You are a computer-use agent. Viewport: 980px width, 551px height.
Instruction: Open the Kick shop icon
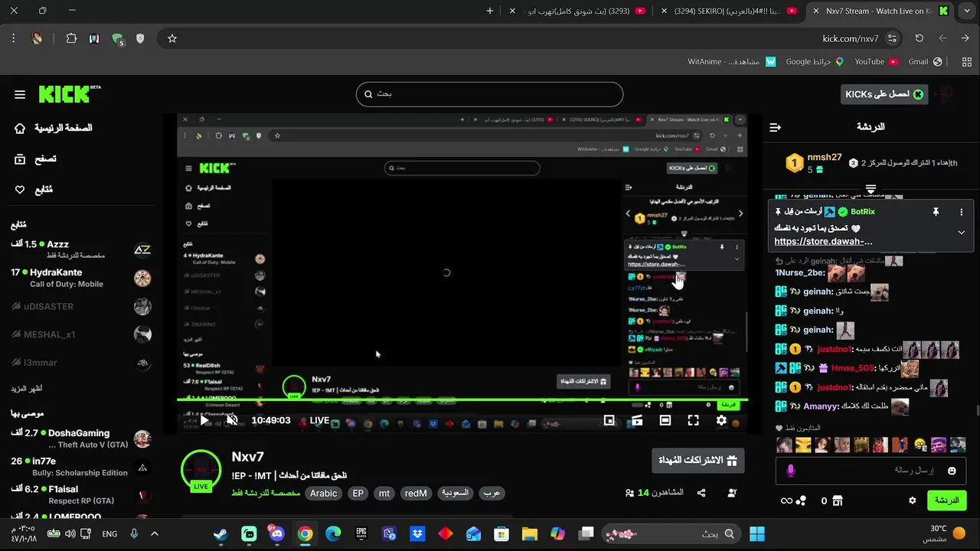tap(838, 500)
